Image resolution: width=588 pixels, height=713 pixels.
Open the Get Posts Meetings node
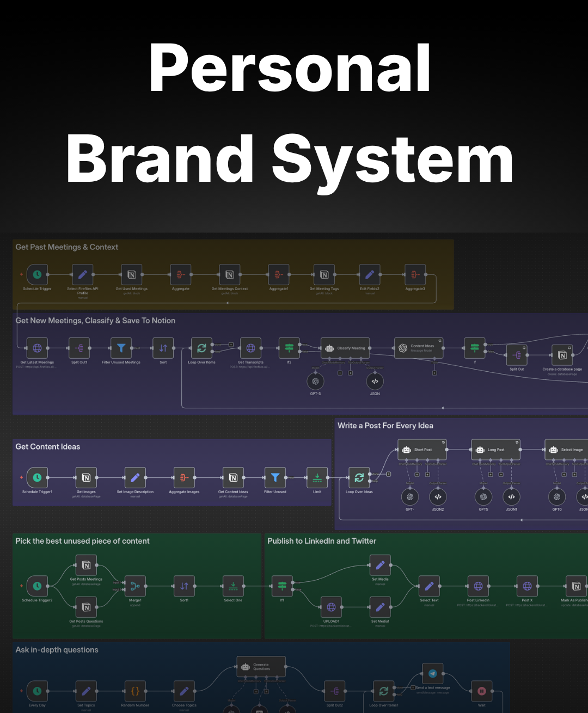coord(86,565)
